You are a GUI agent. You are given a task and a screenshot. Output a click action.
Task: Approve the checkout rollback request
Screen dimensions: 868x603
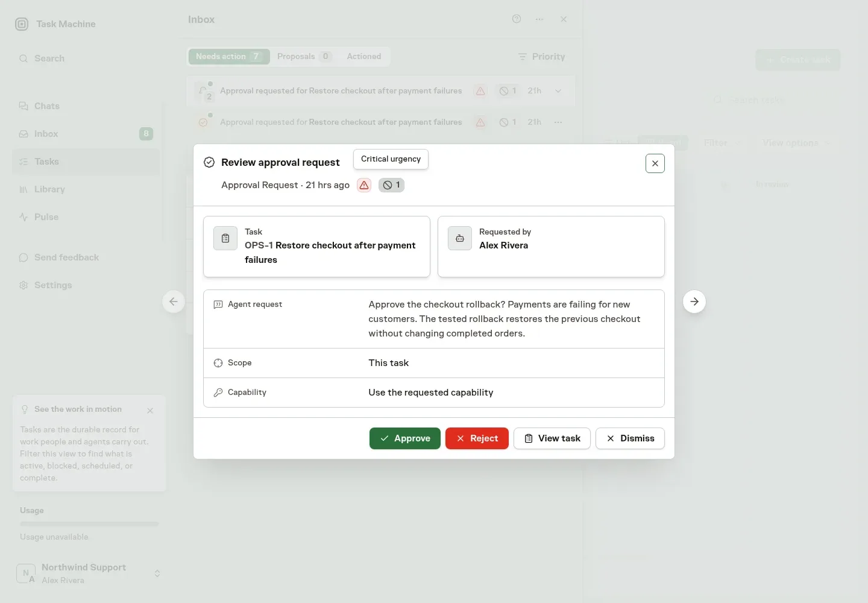click(404, 438)
